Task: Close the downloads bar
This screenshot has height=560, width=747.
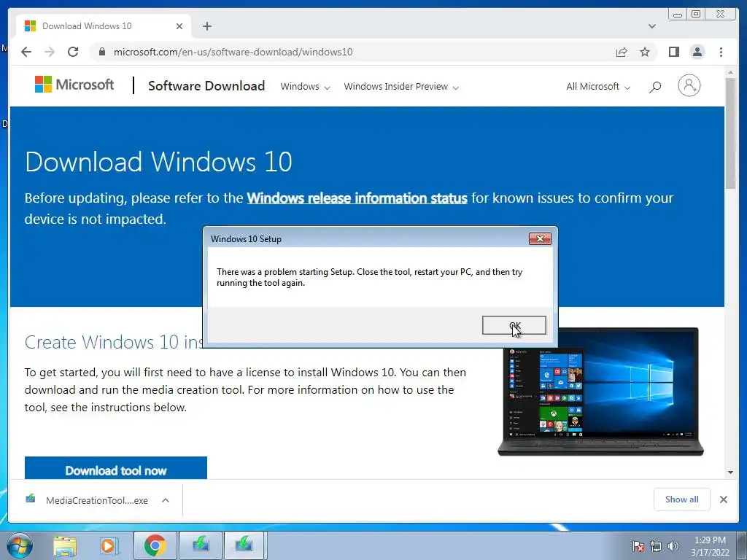Action: click(x=723, y=499)
